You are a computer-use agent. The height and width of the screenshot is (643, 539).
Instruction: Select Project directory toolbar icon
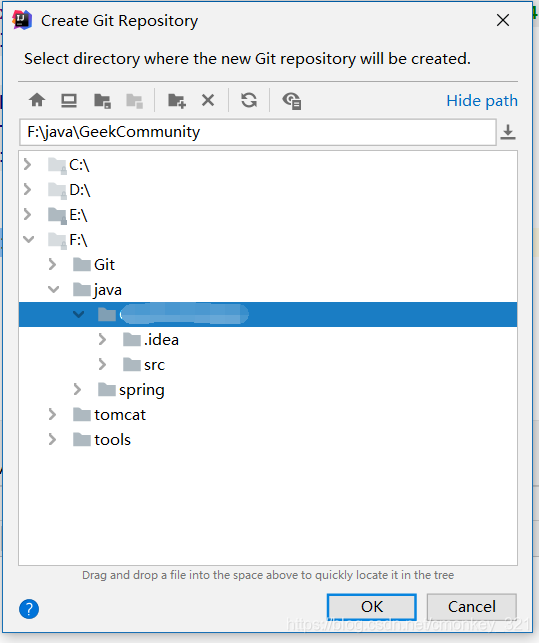(102, 100)
